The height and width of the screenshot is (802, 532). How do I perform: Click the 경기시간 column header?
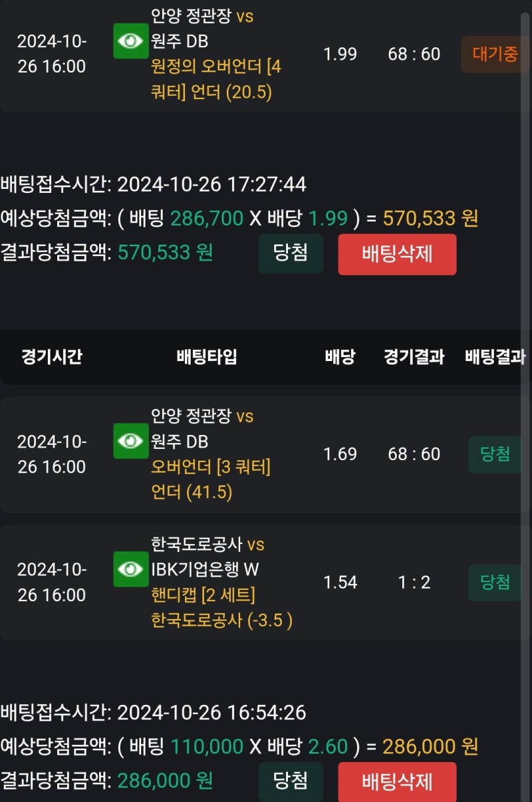pos(51,357)
